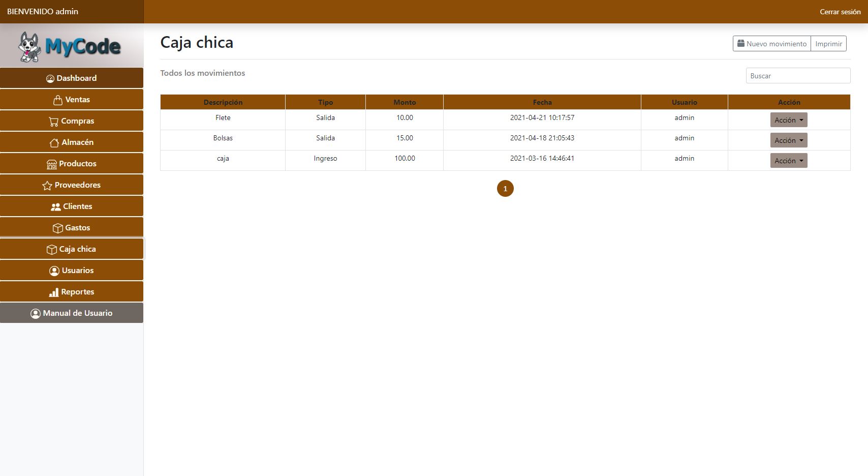
Task: Open the Acción dropdown for Bolsas row
Action: pyautogui.click(x=789, y=140)
